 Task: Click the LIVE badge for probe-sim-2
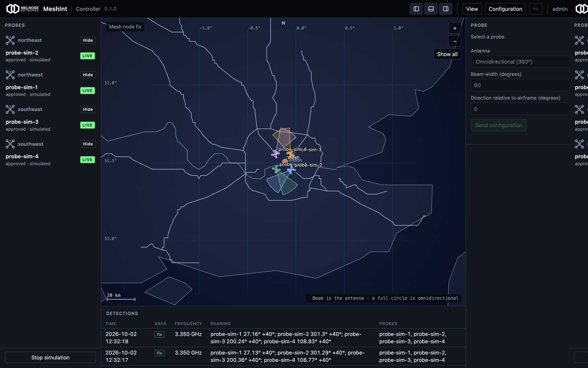[87, 56]
